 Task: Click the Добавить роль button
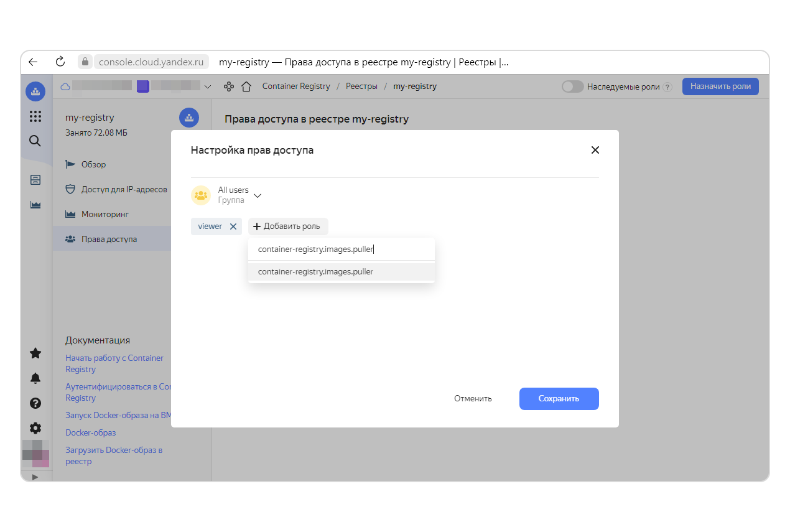point(287,226)
